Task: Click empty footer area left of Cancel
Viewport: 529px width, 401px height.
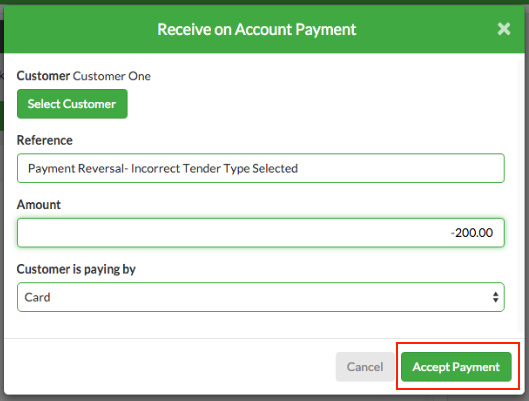Action: [169, 367]
